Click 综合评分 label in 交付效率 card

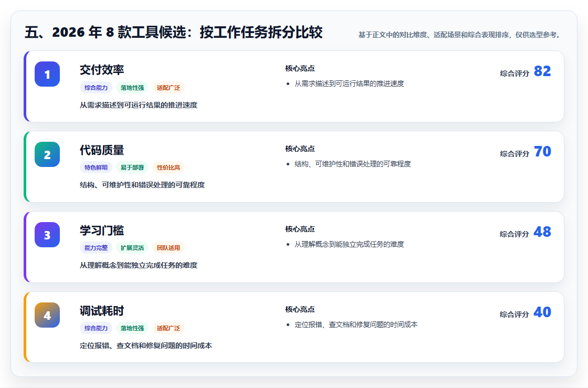click(x=514, y=74)
